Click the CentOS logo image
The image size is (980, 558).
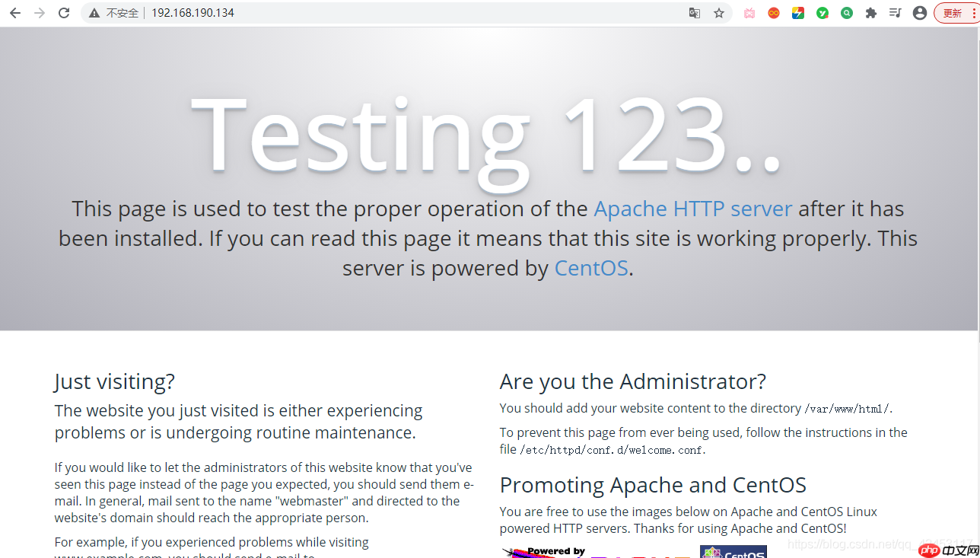click(x=733, y=552)
